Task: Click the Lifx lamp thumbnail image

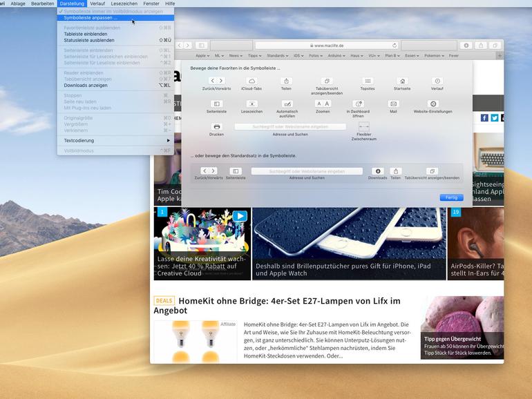Action: click(x=196, y=342)
